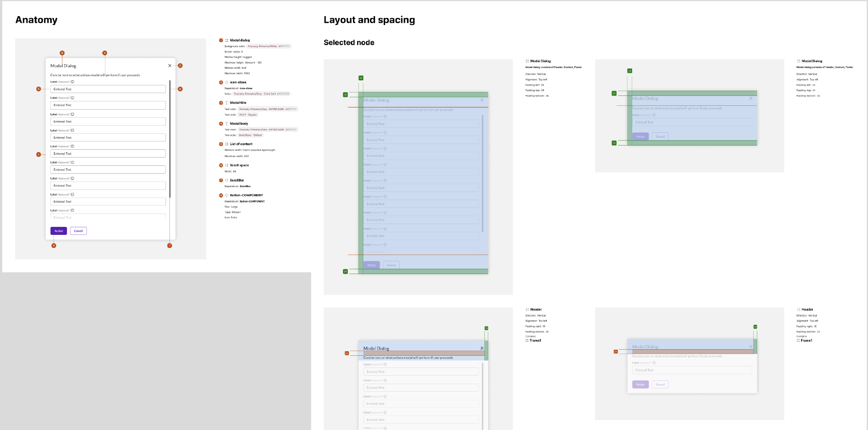This screenshot has width=868, height=430.
Task: Click the diamond icon beside Button-COMPONENT annotation
Action: (226, 195)
